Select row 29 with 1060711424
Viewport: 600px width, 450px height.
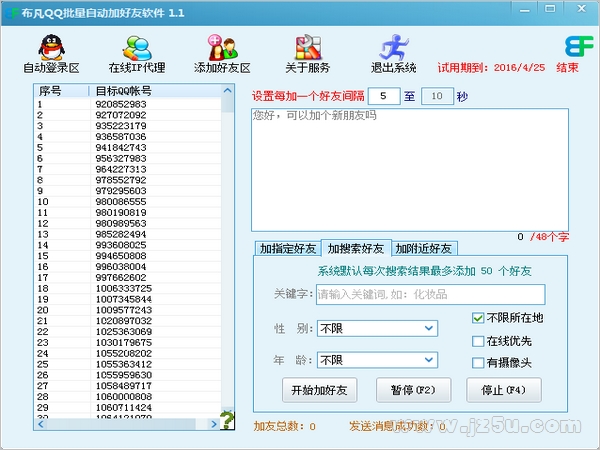point(128,408)
